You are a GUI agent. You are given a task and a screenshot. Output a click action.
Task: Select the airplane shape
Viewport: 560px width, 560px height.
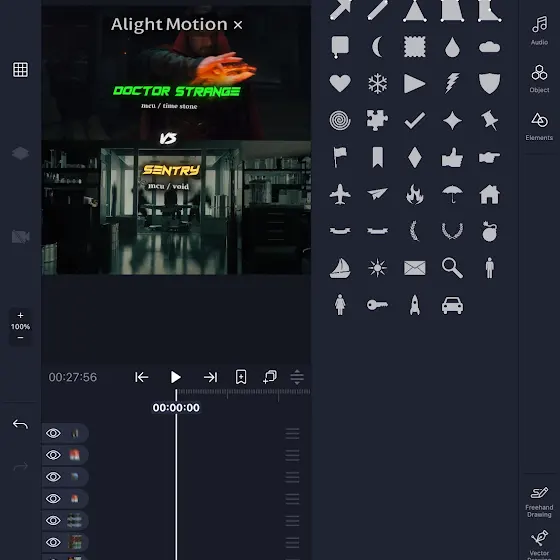(340, 194)
